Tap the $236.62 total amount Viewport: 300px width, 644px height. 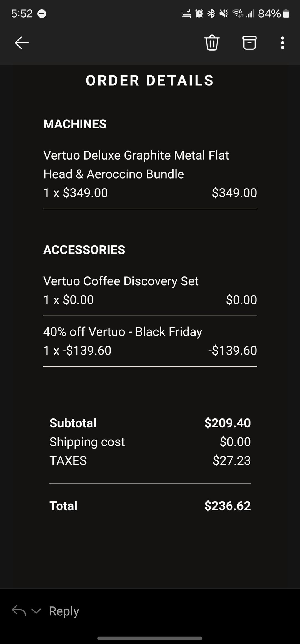[x=227, y=506]
